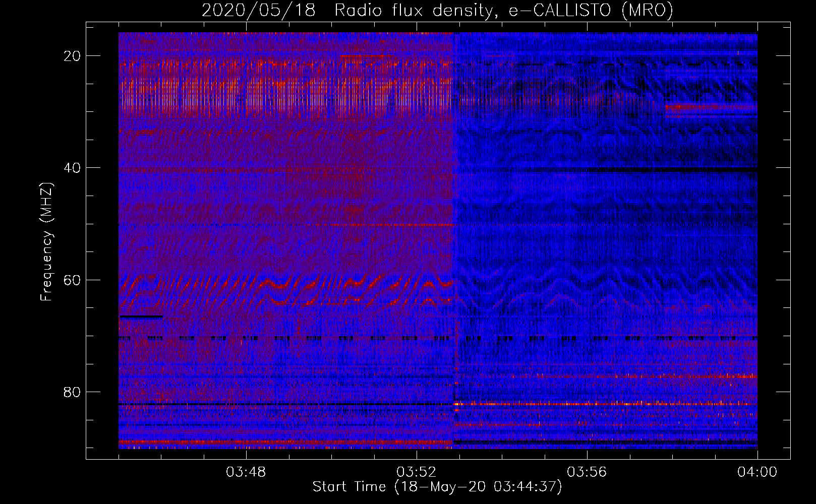Select the 03:48 time tick label
Screen dimensions: 816x504
(246, 472)
